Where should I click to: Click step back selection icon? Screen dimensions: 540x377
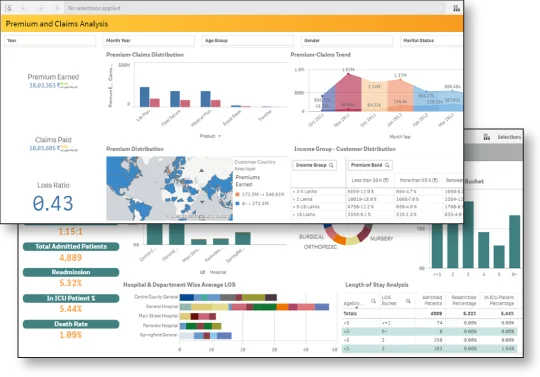[x=24, y=8]
